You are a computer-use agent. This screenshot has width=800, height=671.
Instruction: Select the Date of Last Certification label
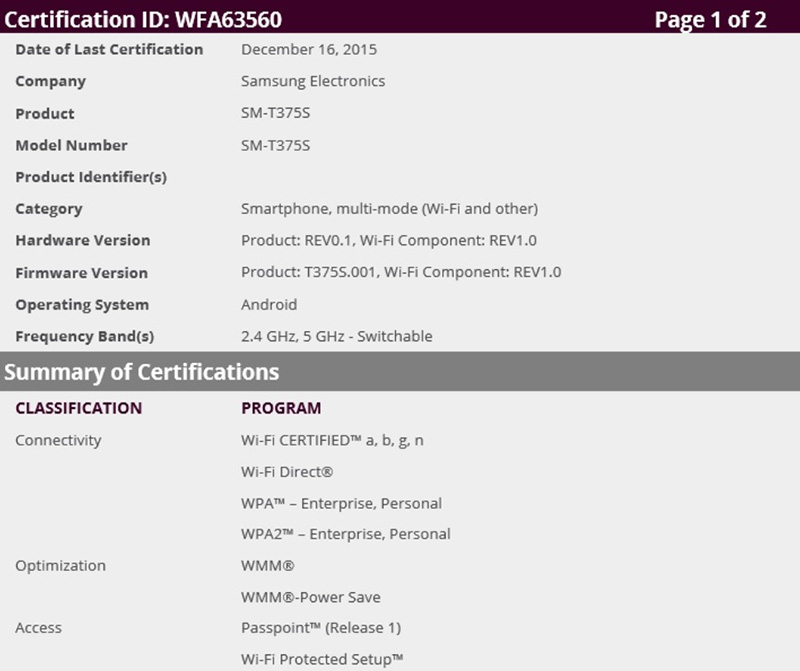(109, 49)
